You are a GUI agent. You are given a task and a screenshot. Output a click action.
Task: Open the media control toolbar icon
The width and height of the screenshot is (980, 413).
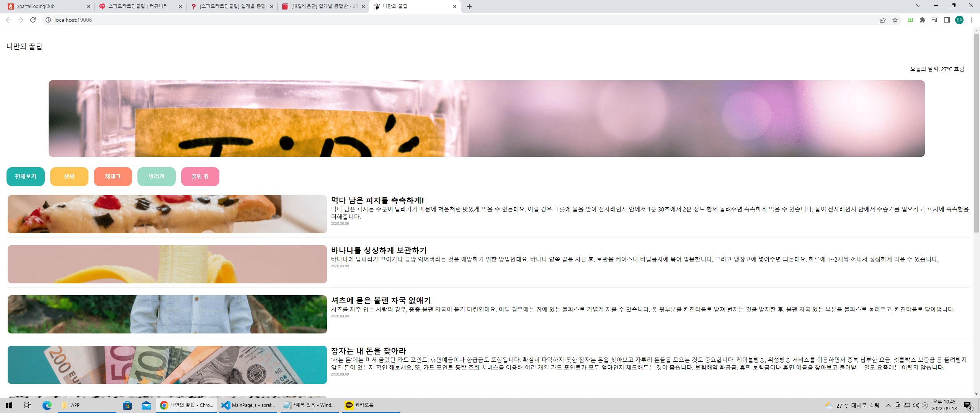pyautogui.click(x=935, y=20)
